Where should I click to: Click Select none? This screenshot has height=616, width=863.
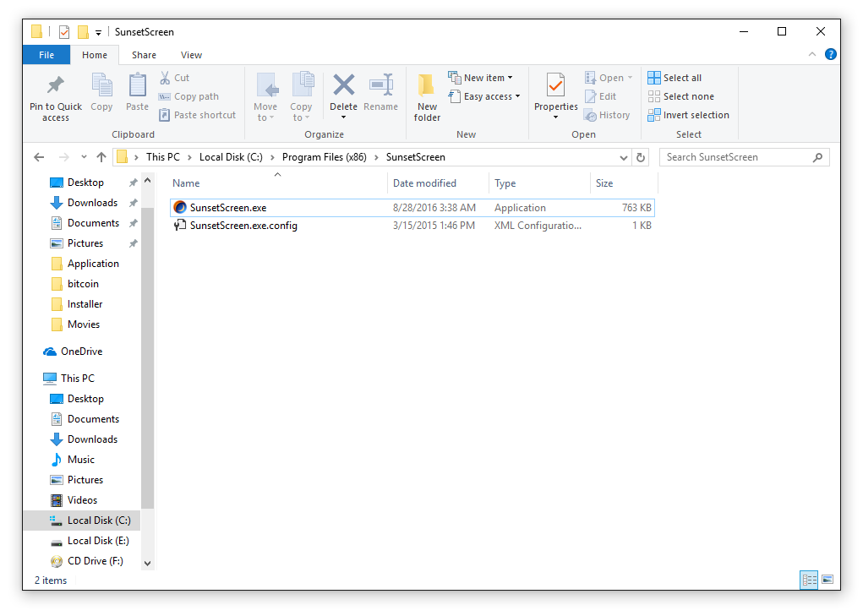[680, 96]
